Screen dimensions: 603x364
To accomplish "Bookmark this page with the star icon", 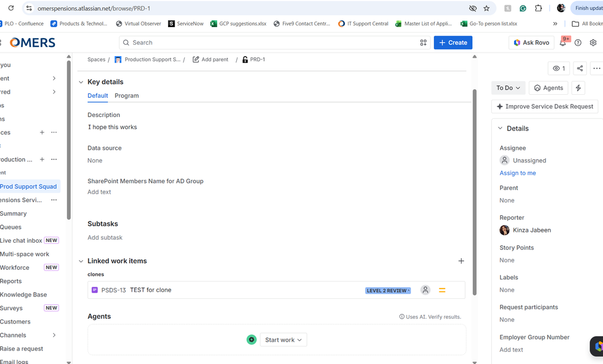I will click(486, 8).
